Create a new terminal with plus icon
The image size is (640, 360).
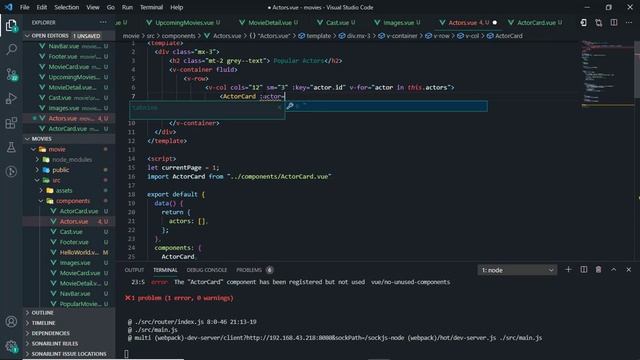pyautogui.click(x=568, y=269)
